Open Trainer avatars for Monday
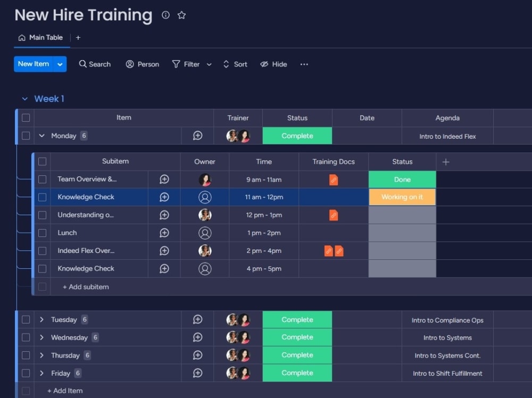 [238, 136]
